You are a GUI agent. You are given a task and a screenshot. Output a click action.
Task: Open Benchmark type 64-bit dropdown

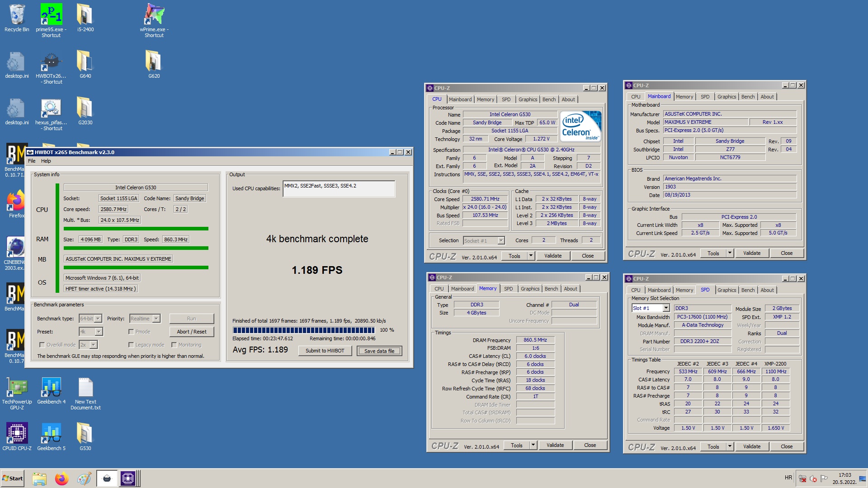coord(98,319)
